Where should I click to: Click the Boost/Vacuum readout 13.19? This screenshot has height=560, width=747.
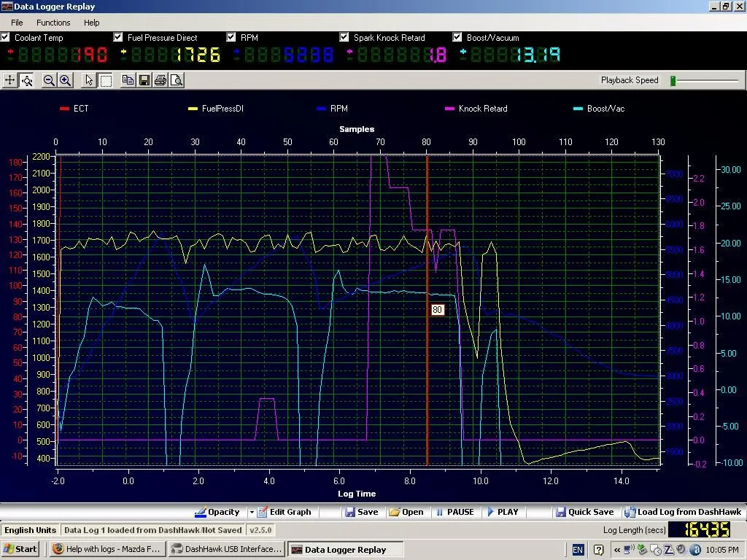pyautogui.click(x=538, y=55)
